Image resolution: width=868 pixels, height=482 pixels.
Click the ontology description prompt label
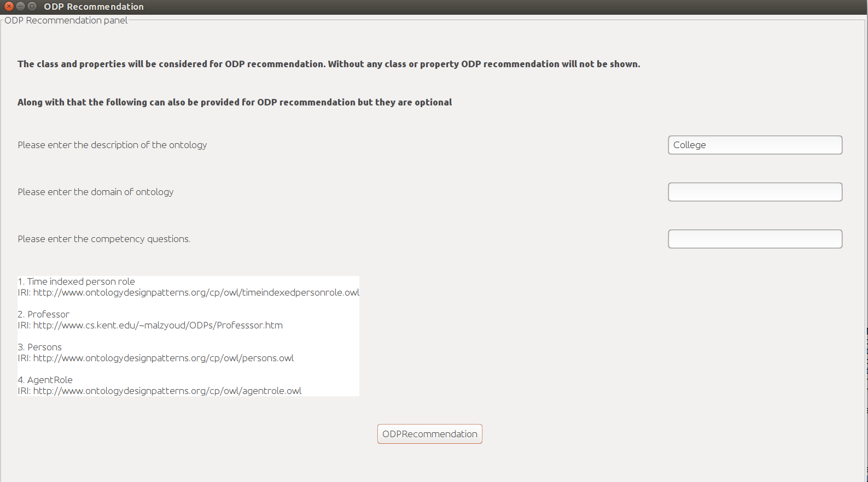[x=112, y=145]
